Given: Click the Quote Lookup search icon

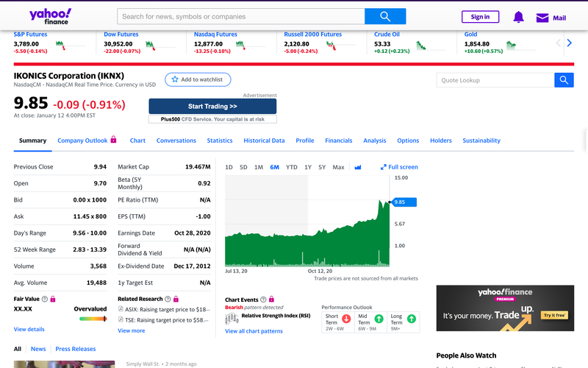Looking at the screenshot, I should point(564,80).
